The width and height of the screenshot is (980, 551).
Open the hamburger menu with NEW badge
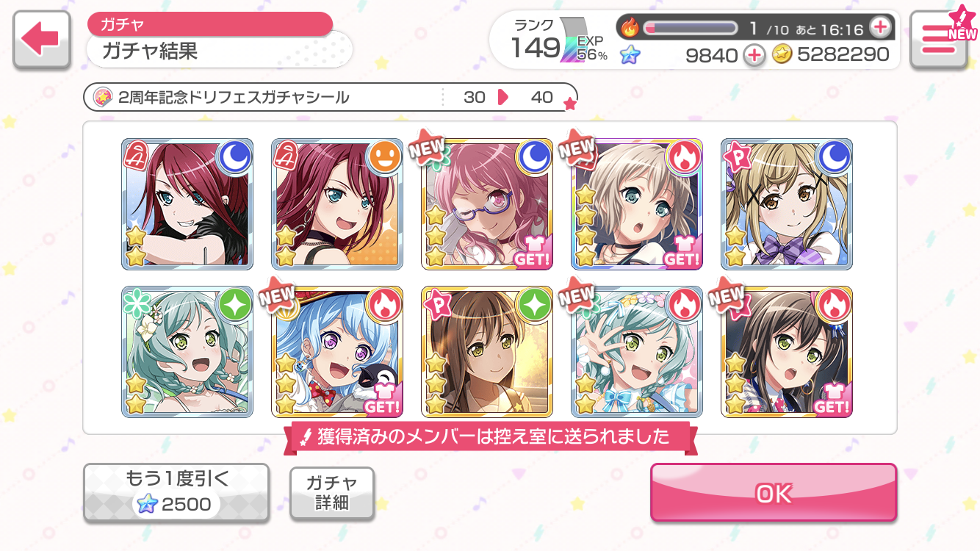coord(938,40)
